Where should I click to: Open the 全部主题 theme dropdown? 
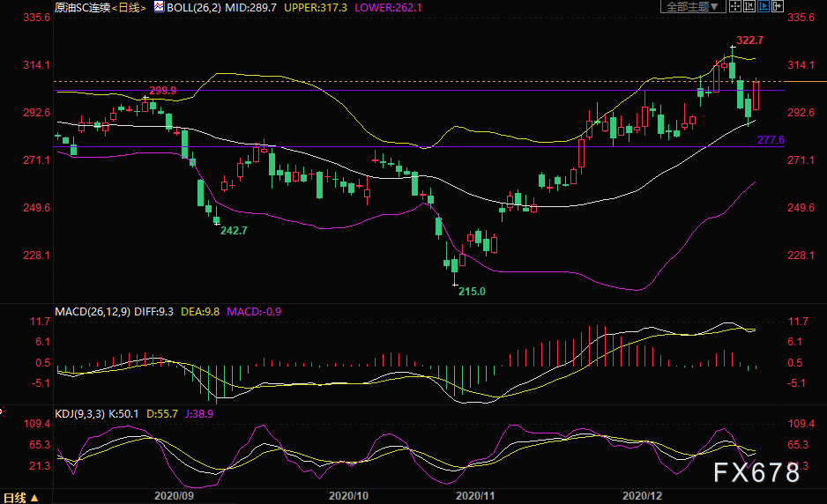pyautogui.click(x=691, y=6)
